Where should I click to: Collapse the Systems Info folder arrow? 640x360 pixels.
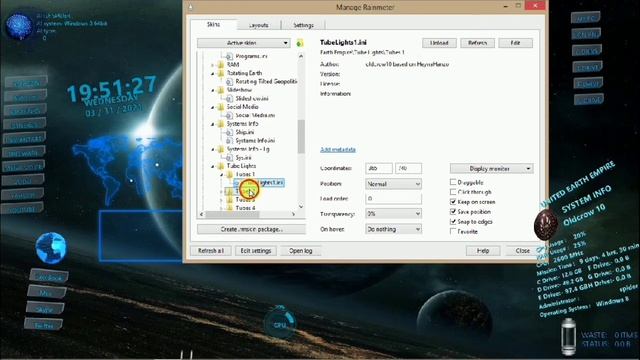tap(213, 124)
